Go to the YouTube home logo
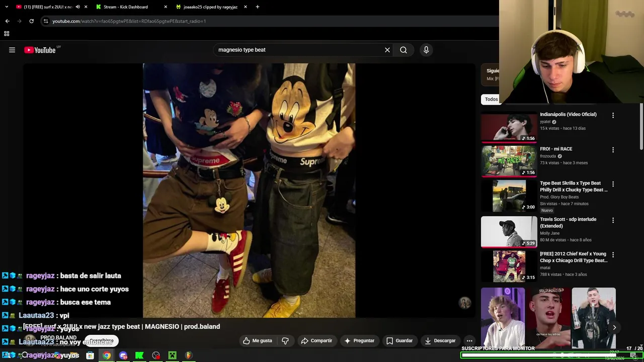 (x=40, y=50)
